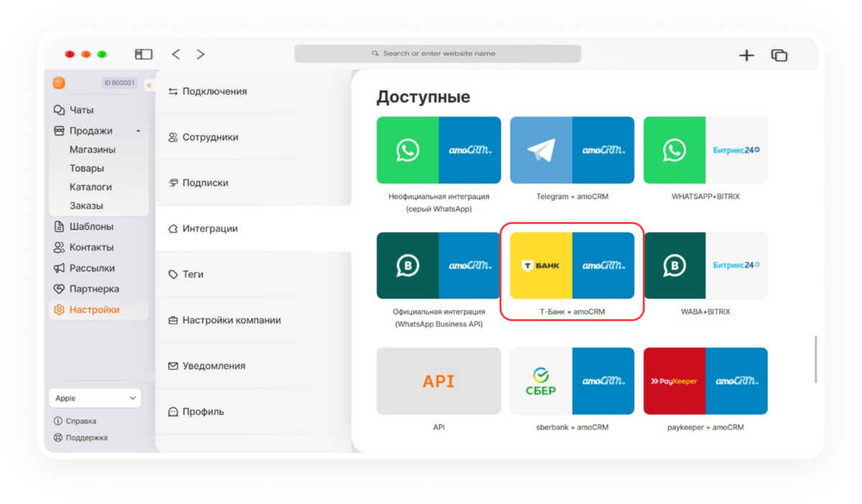Click the ID 000001 badge

119,83
